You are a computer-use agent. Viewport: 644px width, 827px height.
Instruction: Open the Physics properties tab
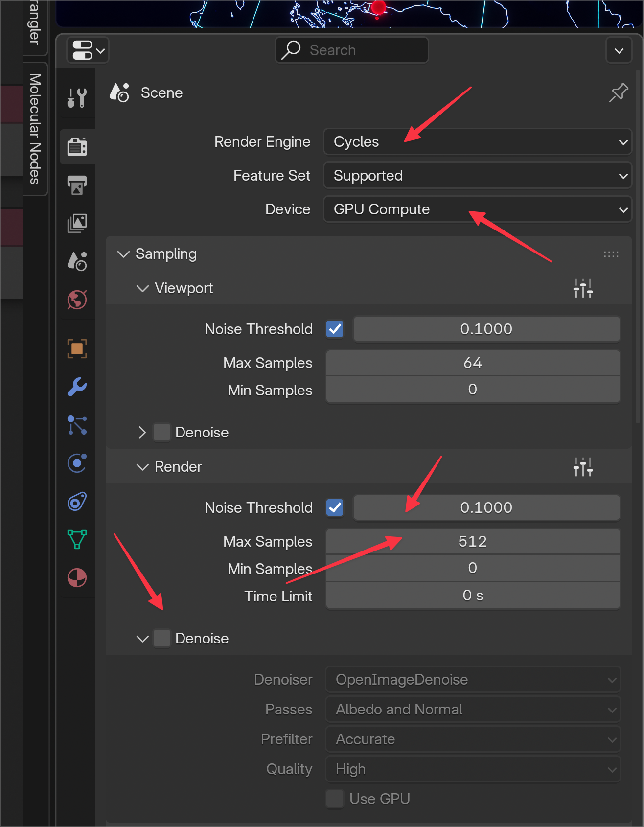click(x=77, y=463)
